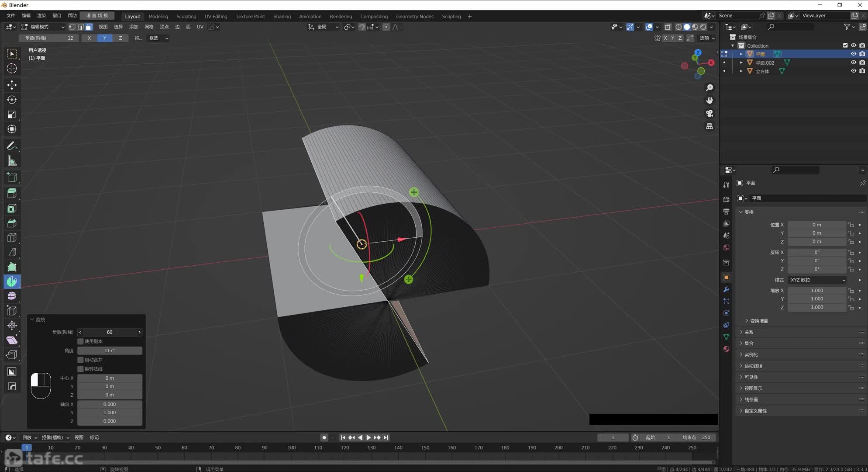Open the Edit Mode (编辑模式) dropdown
This screenshot has width=868, height=472.
43,27
